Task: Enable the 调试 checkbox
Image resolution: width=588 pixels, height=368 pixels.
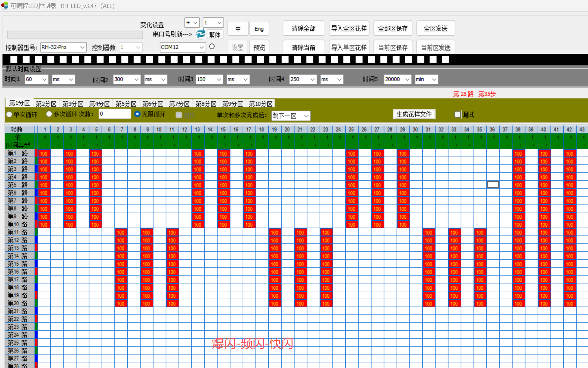Action: click(457, 114)
